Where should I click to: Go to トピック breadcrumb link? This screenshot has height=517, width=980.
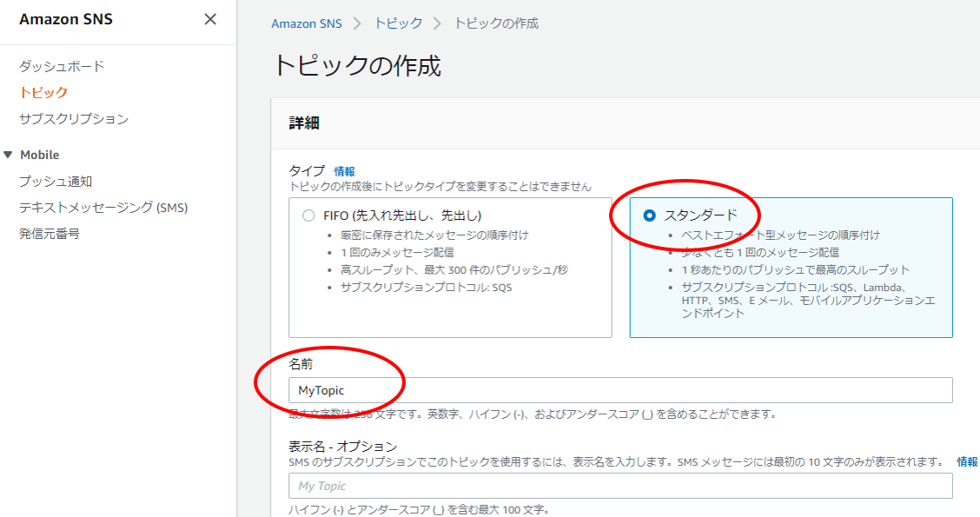pyautogui.click(x=398, y=23)
